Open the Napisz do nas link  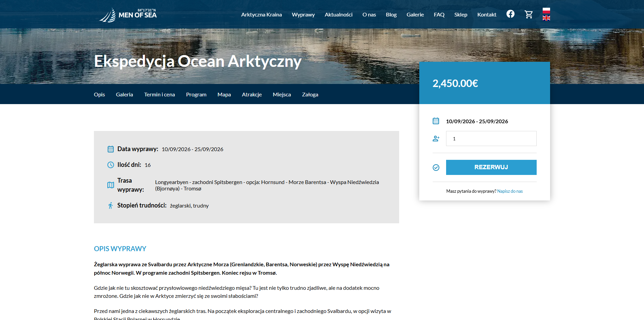510,191
